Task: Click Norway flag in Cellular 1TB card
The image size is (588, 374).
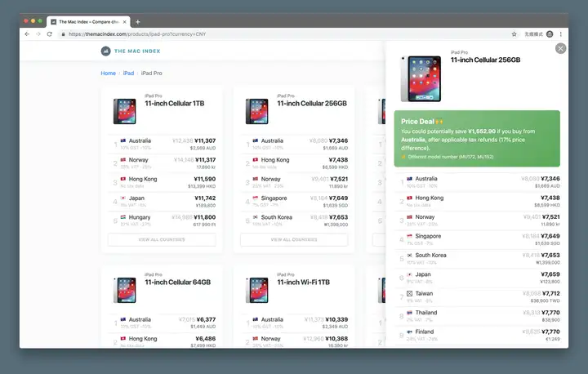Action: click(x=123, y=160)
